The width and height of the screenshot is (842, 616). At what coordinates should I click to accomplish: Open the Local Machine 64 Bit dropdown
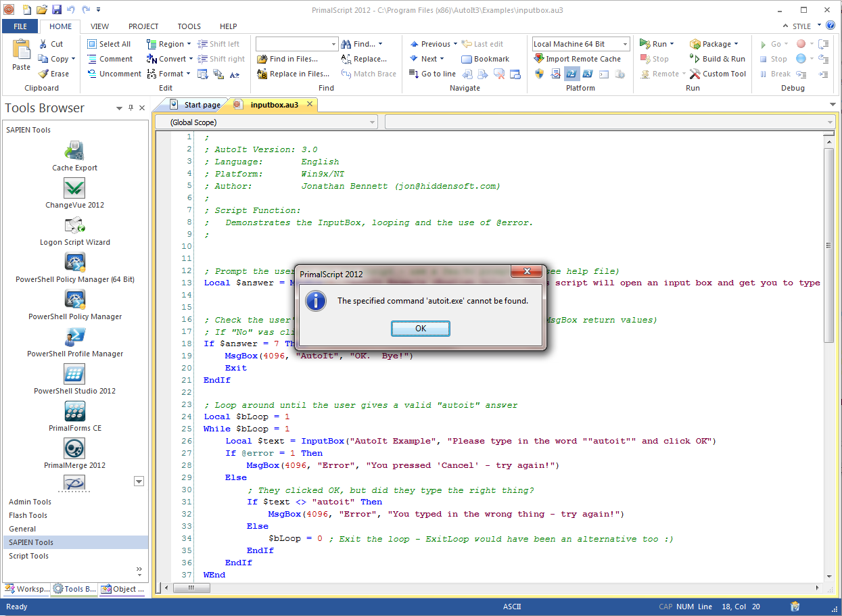[x=624, y=44]
